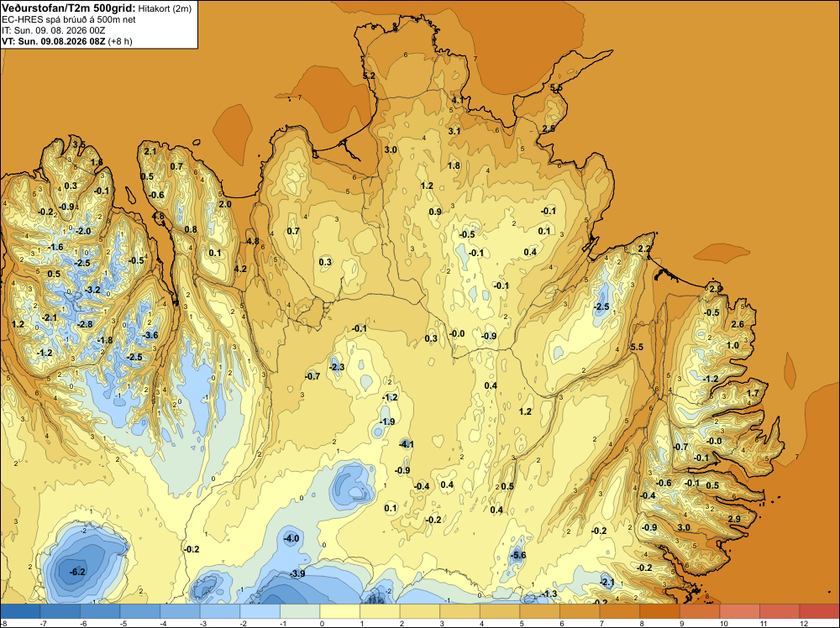Screen dimensions: 840x628
Task: Click the -2.8 temperature value
Action: click(85, 324)
